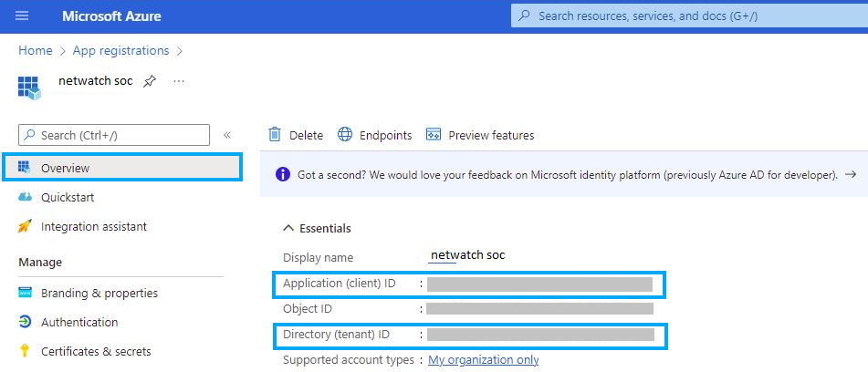Click the Microsoft Azure logo text

pyautogui.click(x=111, y=16)
